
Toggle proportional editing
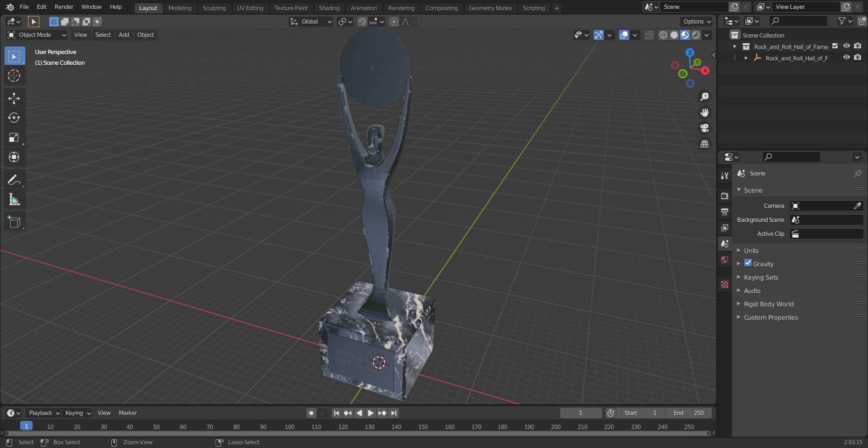click(x=394, y=22)
